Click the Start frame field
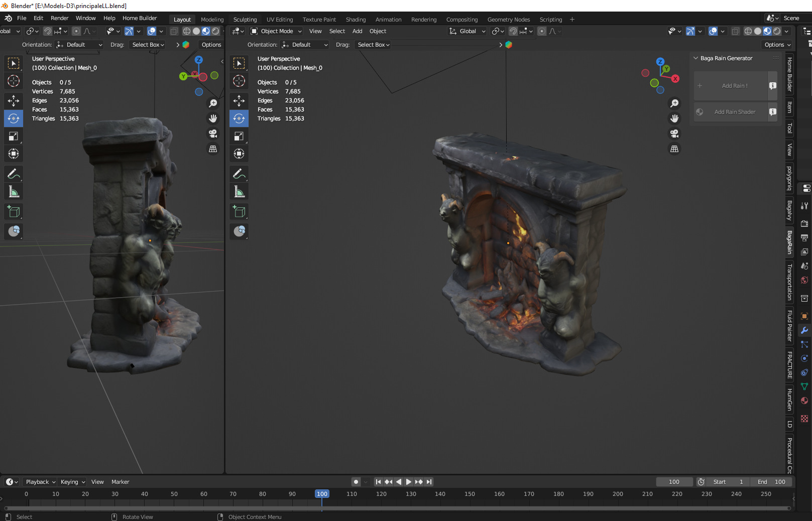The image size is (812, 521). [x=728, y=482]
